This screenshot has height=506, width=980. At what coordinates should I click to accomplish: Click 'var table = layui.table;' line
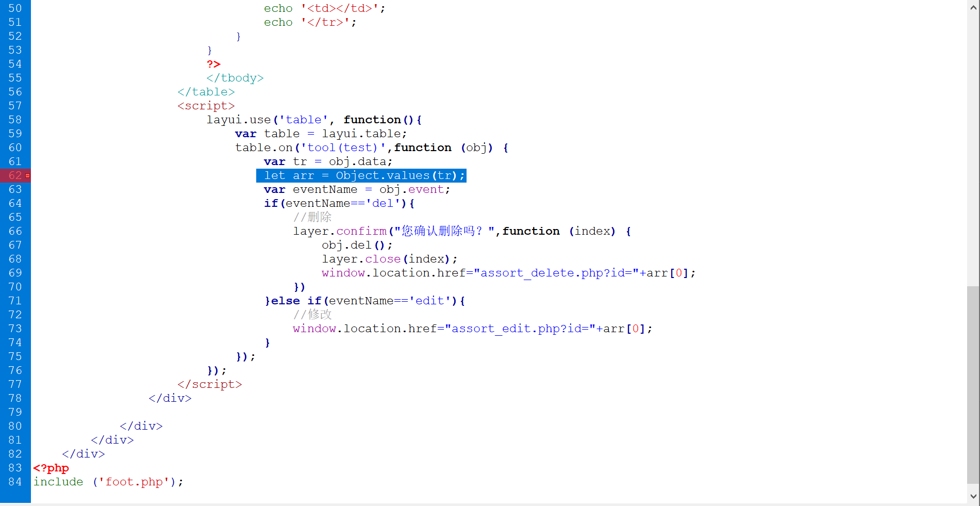pos(321,134)
